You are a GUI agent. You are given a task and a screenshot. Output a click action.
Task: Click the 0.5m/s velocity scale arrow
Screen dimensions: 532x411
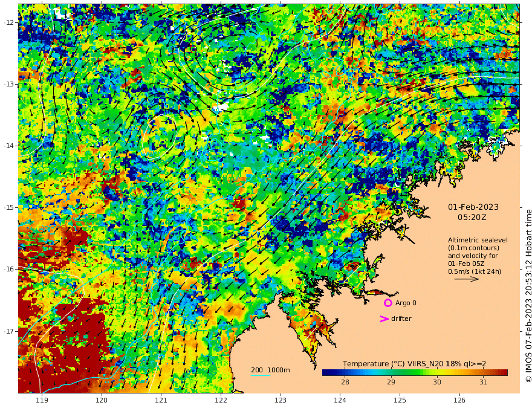pyautogui.click(x=467, y=279)
